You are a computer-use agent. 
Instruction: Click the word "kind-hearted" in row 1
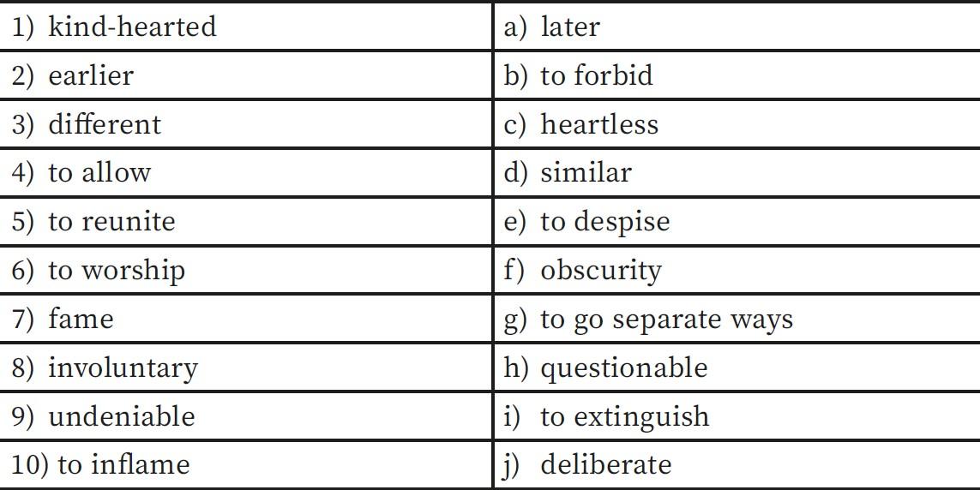(x=132, y=27)
